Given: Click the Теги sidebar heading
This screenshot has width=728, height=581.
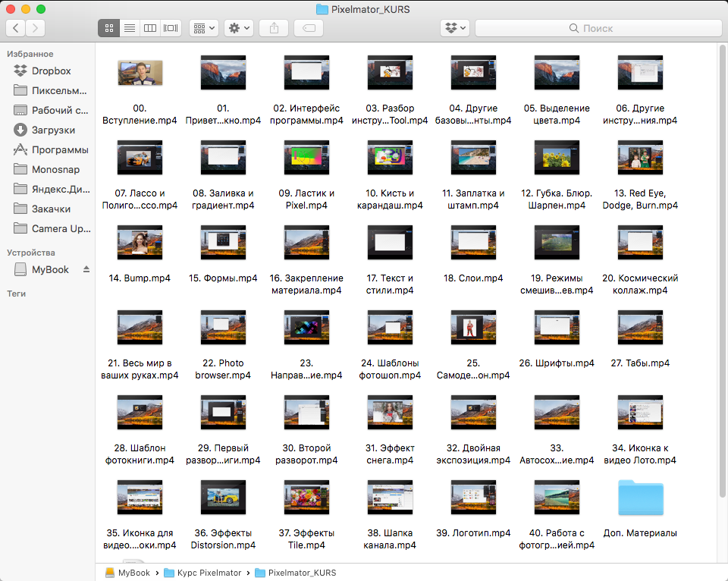Looking at the screenshot, I should click(16, 294).
